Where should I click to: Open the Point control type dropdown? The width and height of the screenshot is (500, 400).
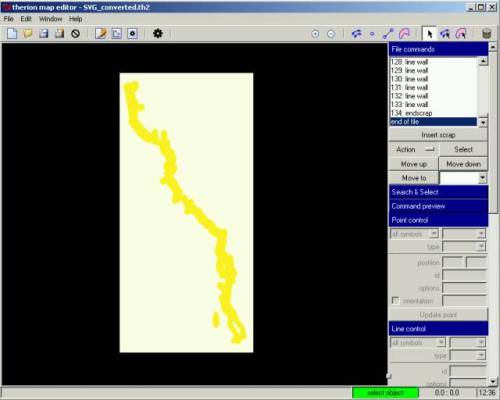pyautogui.click(x=481, y=247)
